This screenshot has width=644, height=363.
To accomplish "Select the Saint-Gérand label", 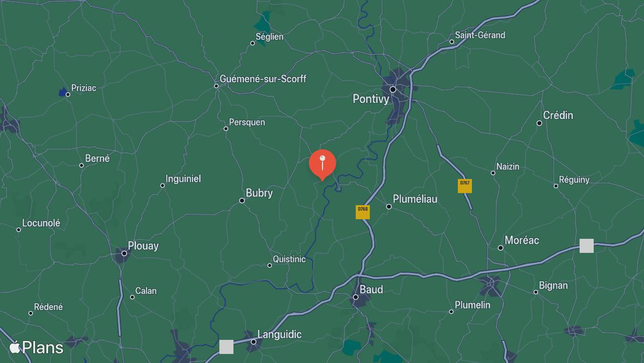I will [480, 35].
